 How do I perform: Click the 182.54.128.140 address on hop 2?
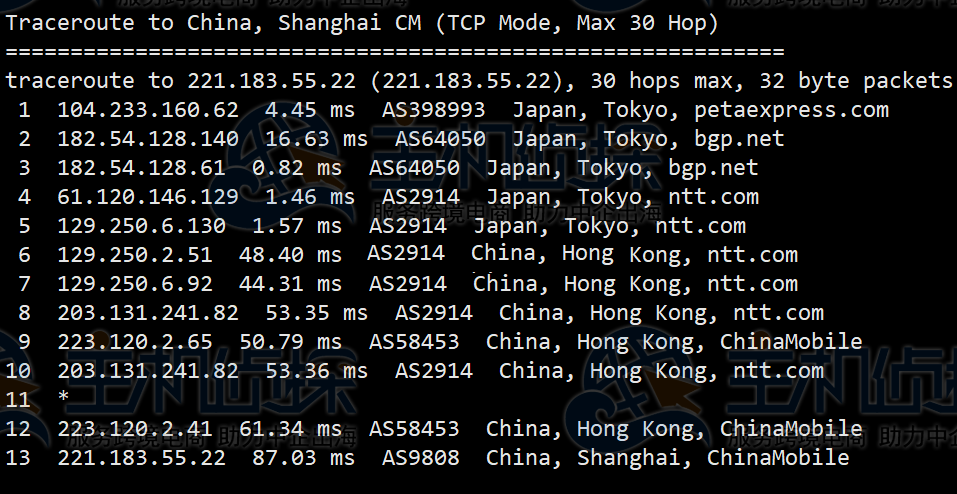pyautogui.click(x=148, y=139)
